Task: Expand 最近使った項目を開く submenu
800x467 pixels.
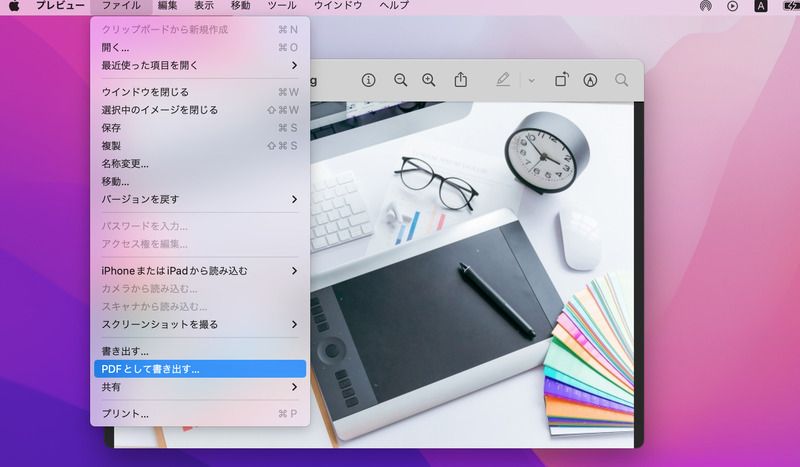Action: click(x=200, y=65)
